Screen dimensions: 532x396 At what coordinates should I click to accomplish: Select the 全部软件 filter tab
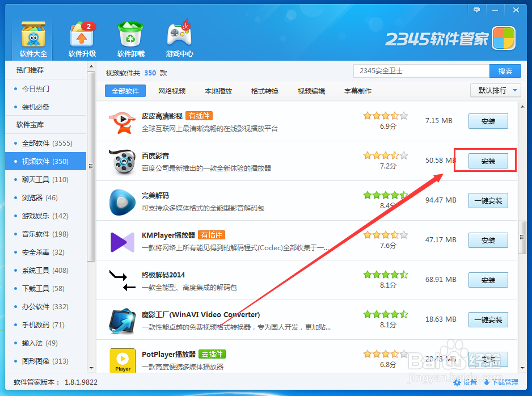125,91
